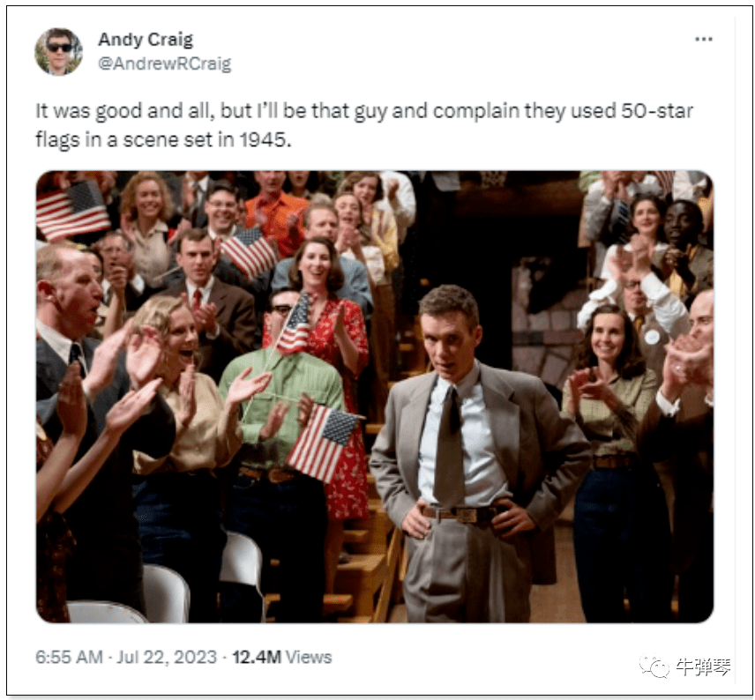Open the 6:55 AM timestamp link
Viewport: 755px width, 700px height.
(69, 657)
